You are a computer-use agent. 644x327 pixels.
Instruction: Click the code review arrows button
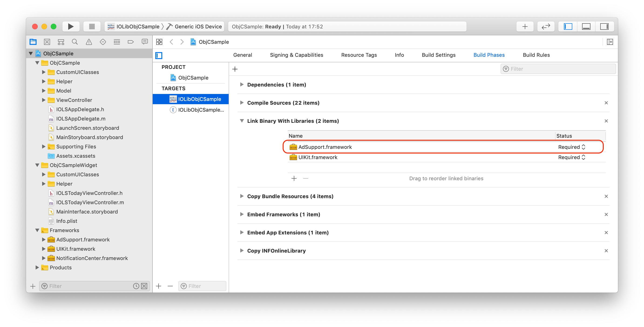coord(546,27)
